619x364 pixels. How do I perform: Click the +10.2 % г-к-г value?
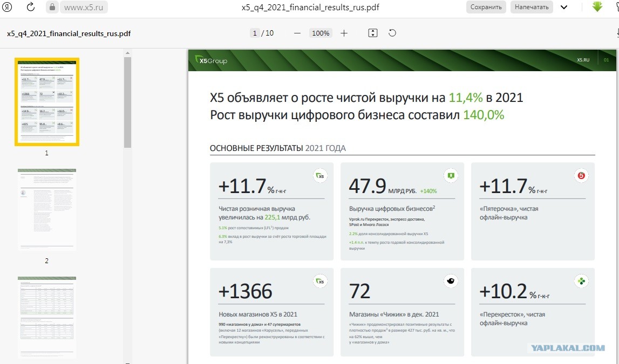coord(514,291)
